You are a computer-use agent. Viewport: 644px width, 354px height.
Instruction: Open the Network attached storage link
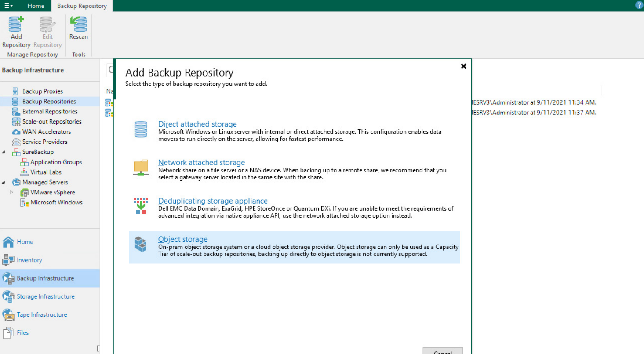tap(201, 163)
